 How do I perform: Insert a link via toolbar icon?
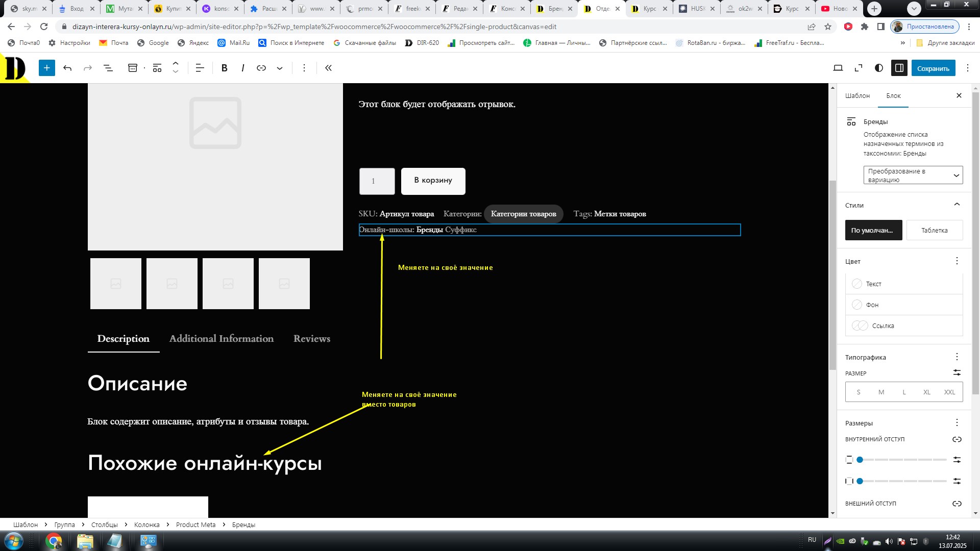(261, 68)
